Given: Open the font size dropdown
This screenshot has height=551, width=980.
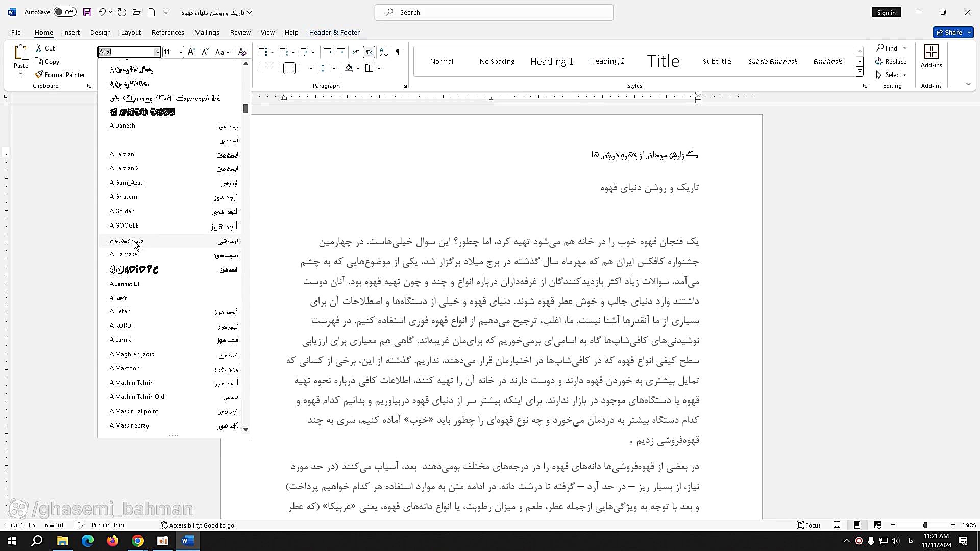Looking at the screenshot, I should 181,52.
